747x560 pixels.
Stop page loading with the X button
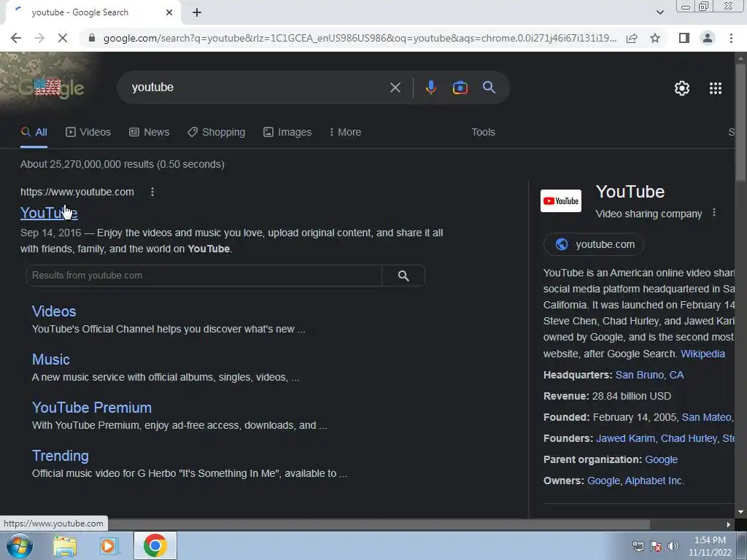point(63,38)
